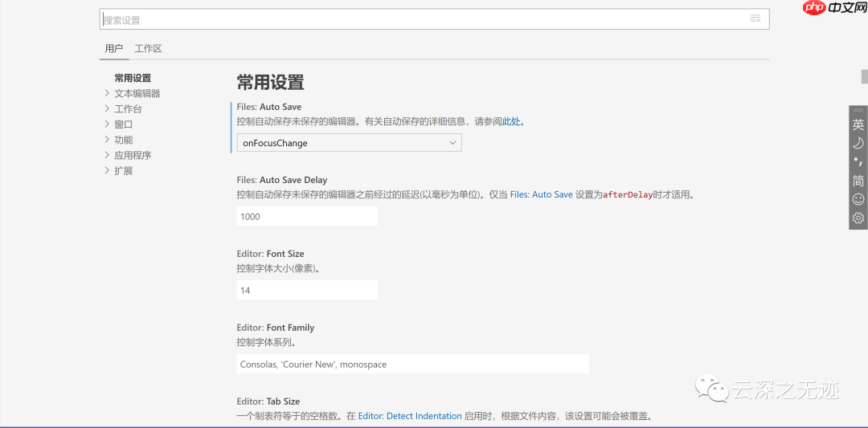Click the 常用设置 heading
Viewport: 868px width, 428px height.
271,83
